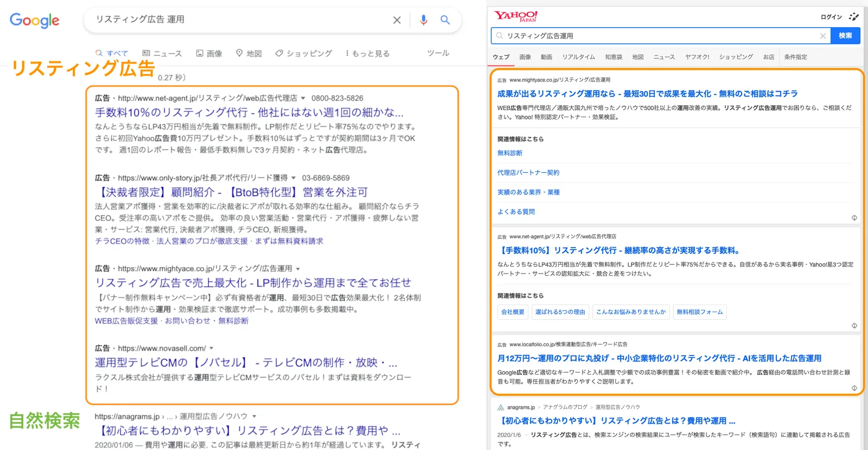Viewport: 868px width, 450px height.
Task: Click チラCEOの特徴 sitelink
Action: 122,241
